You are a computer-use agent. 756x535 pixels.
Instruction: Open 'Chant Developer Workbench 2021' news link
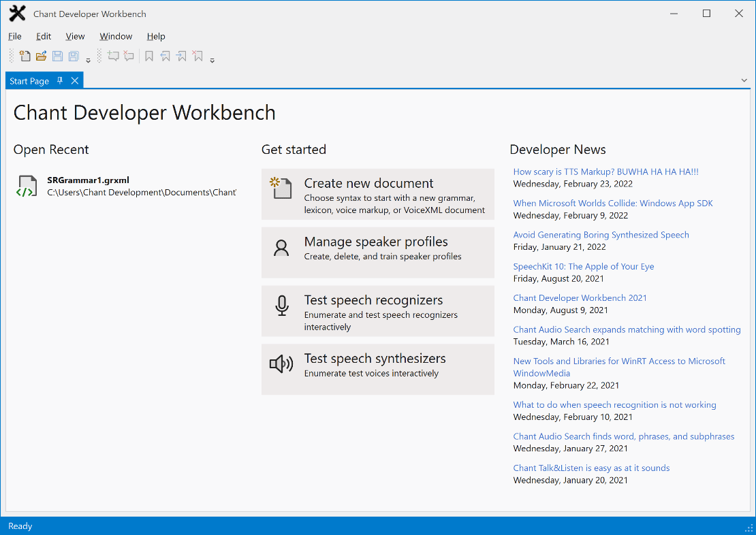pos(580,298)
